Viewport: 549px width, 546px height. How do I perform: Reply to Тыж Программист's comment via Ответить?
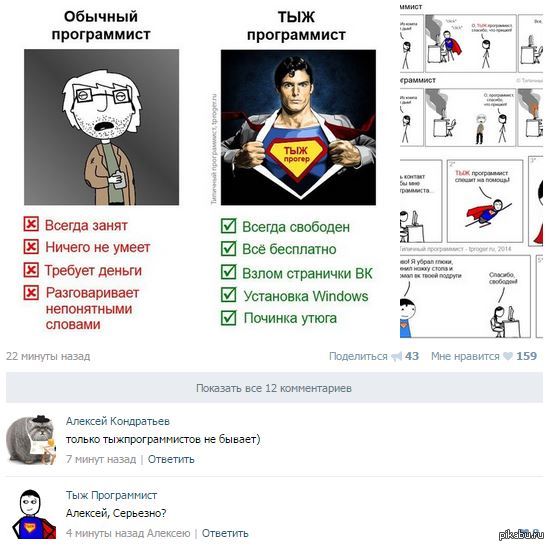tap(225, 533)
